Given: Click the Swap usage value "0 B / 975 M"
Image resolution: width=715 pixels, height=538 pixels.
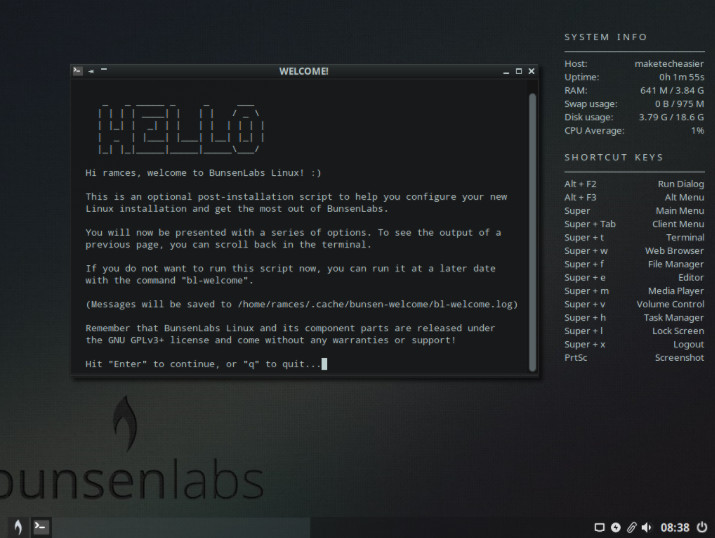Looking at the screenshot, I should (x=679, y=103).
